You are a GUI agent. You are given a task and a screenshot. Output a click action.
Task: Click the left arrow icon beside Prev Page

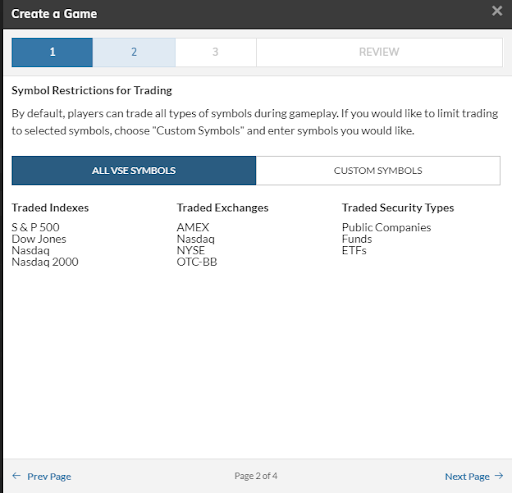click(16, 476)
